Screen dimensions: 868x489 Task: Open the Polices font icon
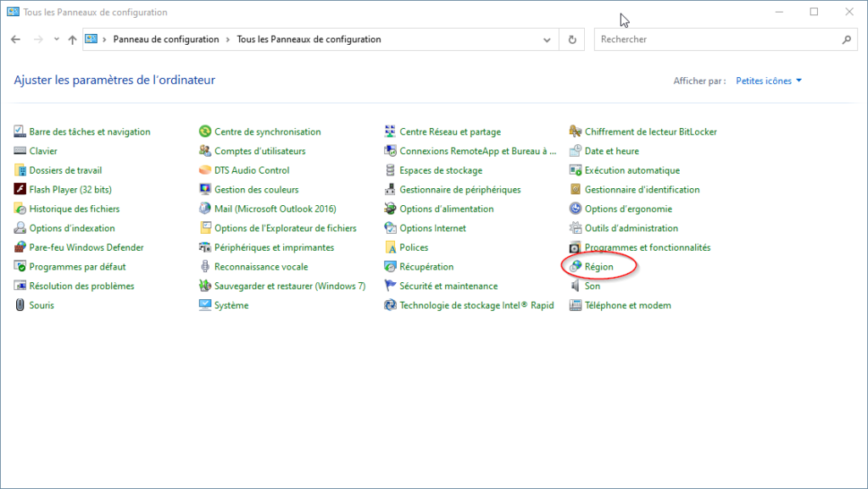(x=391, y=247)
